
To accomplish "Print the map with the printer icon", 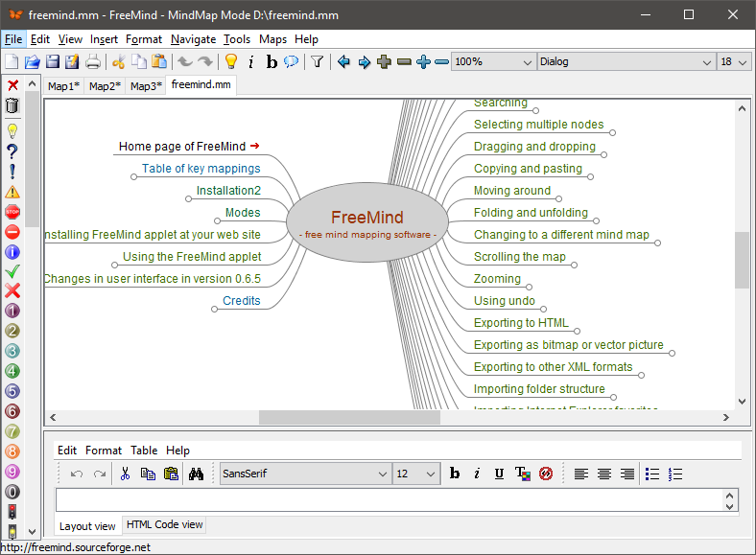I will [92, 61].
